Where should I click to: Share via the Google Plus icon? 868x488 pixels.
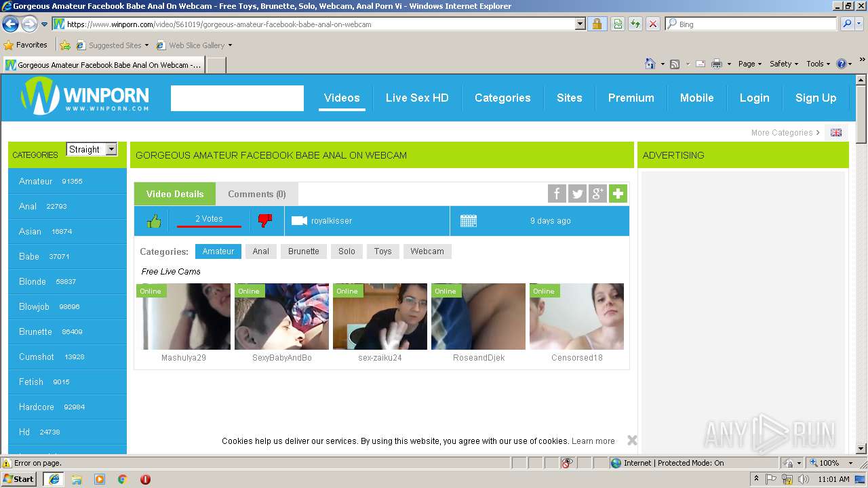597,194
